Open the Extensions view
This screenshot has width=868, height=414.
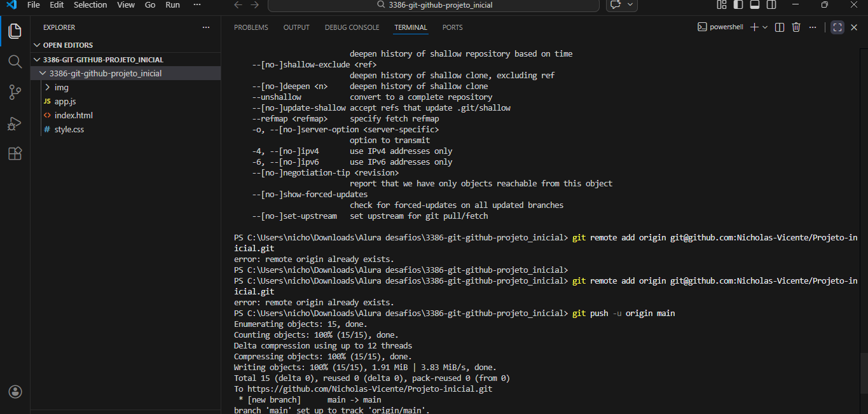(15, 153)
